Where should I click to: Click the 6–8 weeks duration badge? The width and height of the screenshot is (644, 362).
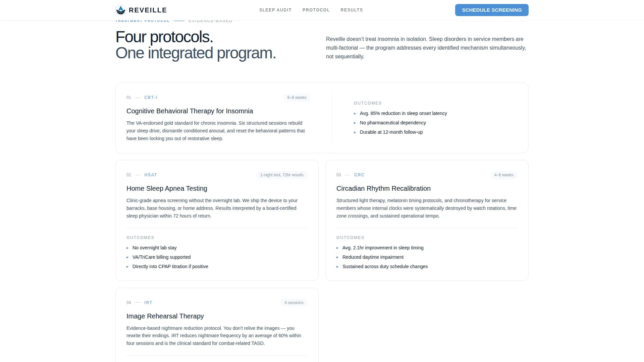point(297,98)
